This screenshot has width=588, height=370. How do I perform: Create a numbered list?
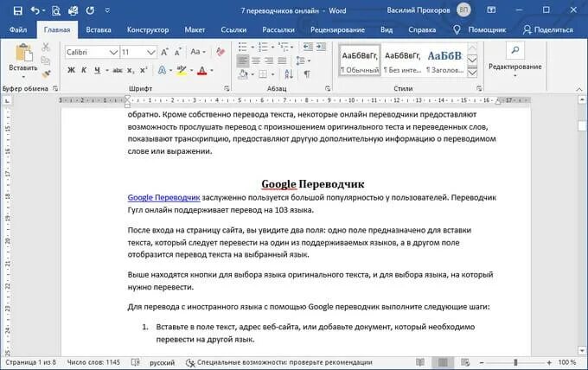[x=263, y=47]
